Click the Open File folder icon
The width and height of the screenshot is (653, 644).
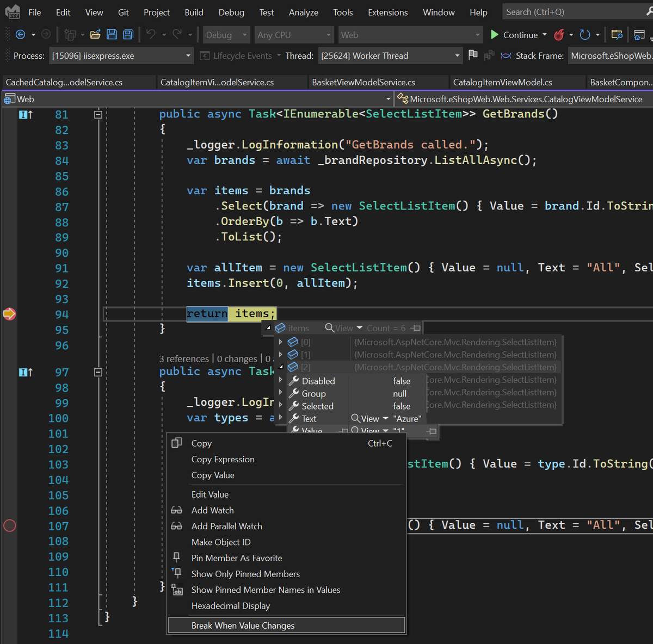(95, 35)
